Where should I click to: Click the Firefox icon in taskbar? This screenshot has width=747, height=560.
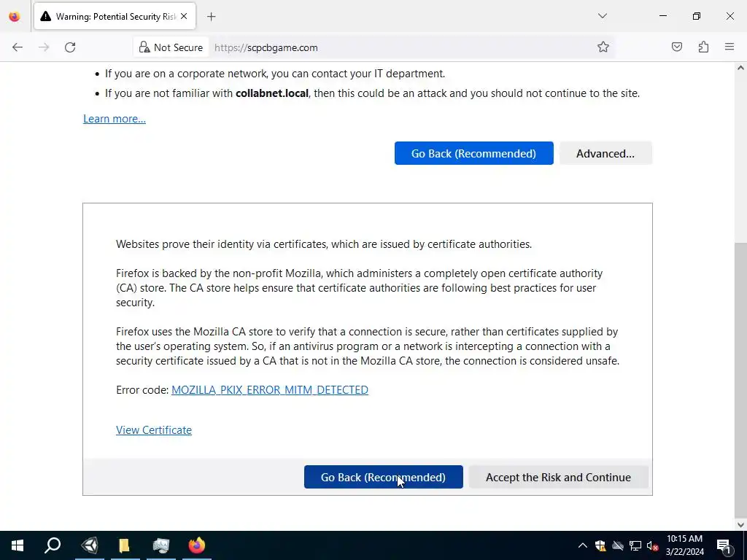[197, 545]
